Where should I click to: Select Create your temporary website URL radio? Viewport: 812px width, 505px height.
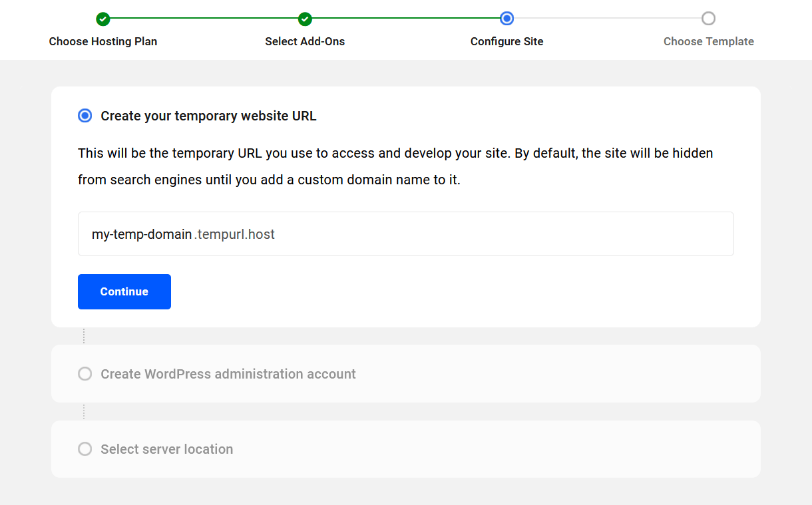tap(85, 116)
